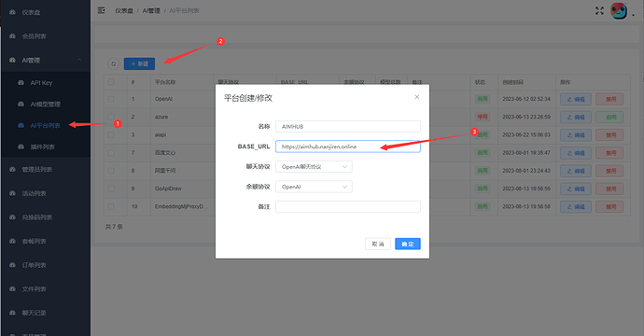Click the icon next to 聊天记录

pyautogui.click(x=12, y=313)
